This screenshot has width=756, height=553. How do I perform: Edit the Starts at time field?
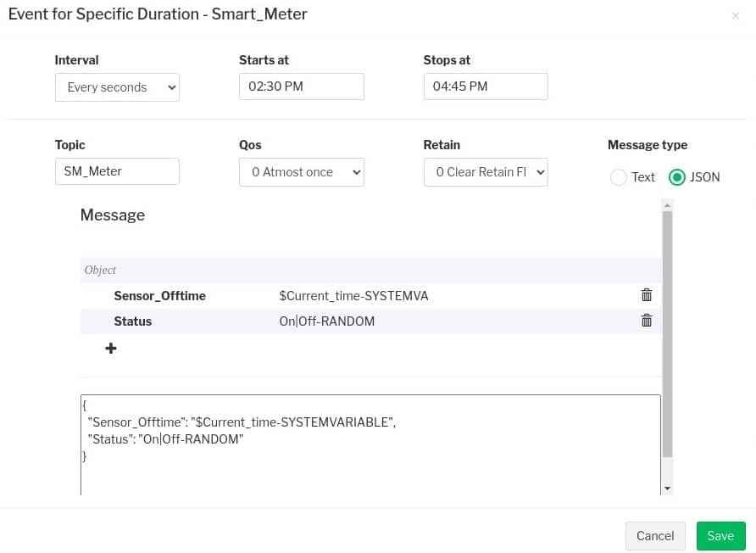(302, 87)
